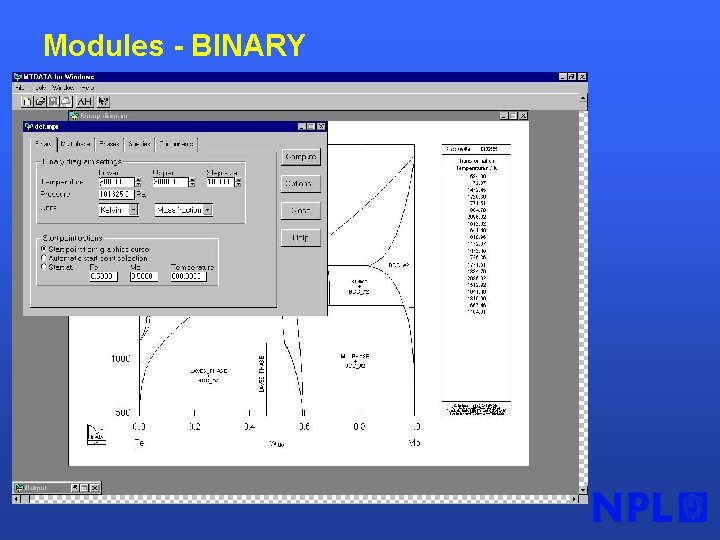This screenshot has width=720, height=540.
Task: Click the scroll down arrow on right scrollbar
Action: (x=583, y=490)
